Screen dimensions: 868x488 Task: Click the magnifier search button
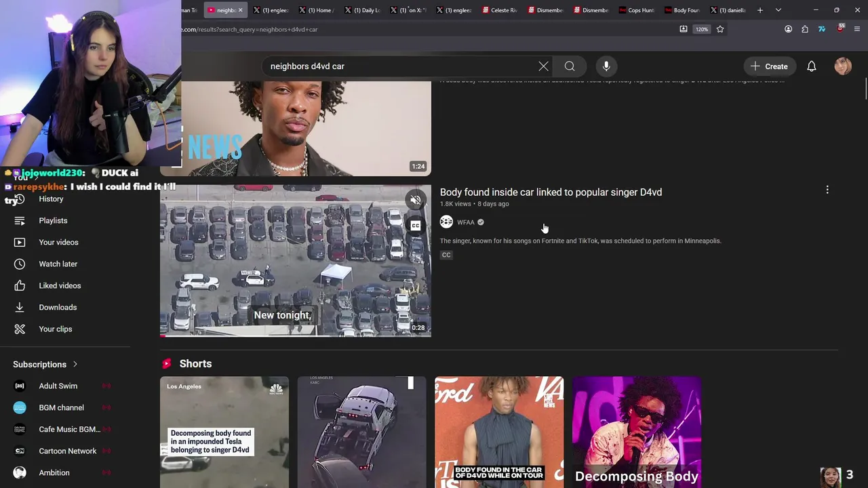pos(570,66)
